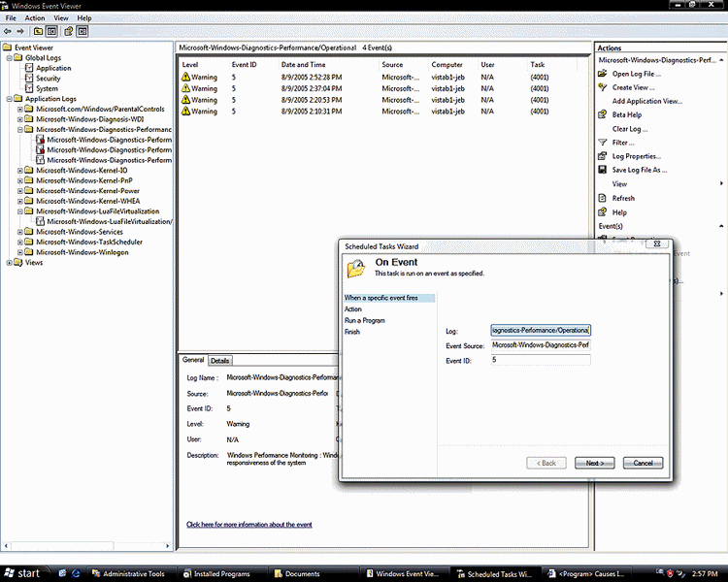728x582 pixels.
Task: Click the Event ID column header
Action: 245,65
